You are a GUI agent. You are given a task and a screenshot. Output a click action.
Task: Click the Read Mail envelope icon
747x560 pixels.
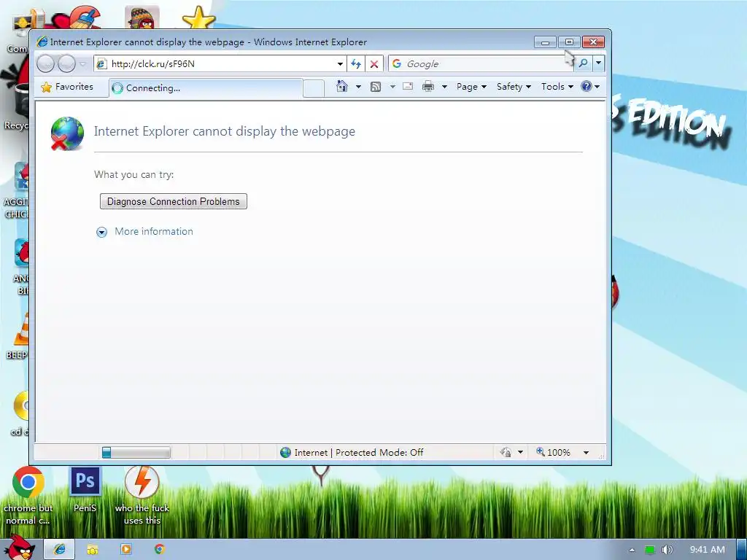[408, 86]
